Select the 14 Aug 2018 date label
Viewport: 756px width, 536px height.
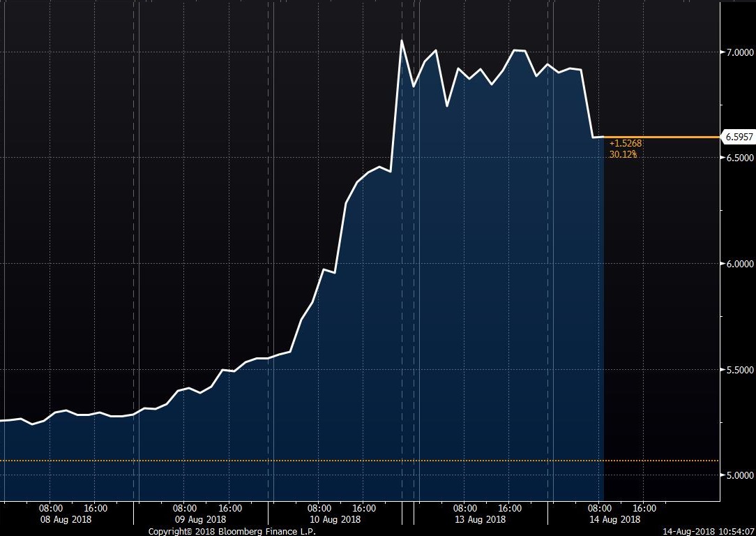coord(614,519)
